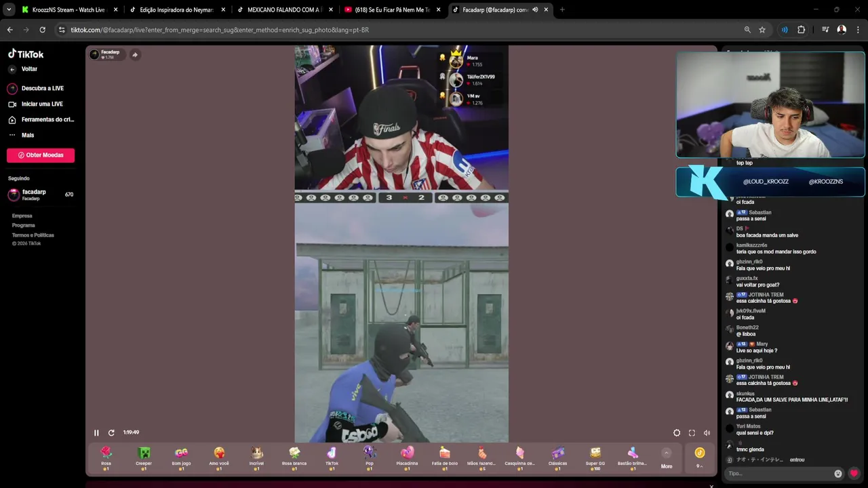This screenshot has width=868, height=488.
Task: Open the media control button in toolbar
Action: (x=825, y=30)
